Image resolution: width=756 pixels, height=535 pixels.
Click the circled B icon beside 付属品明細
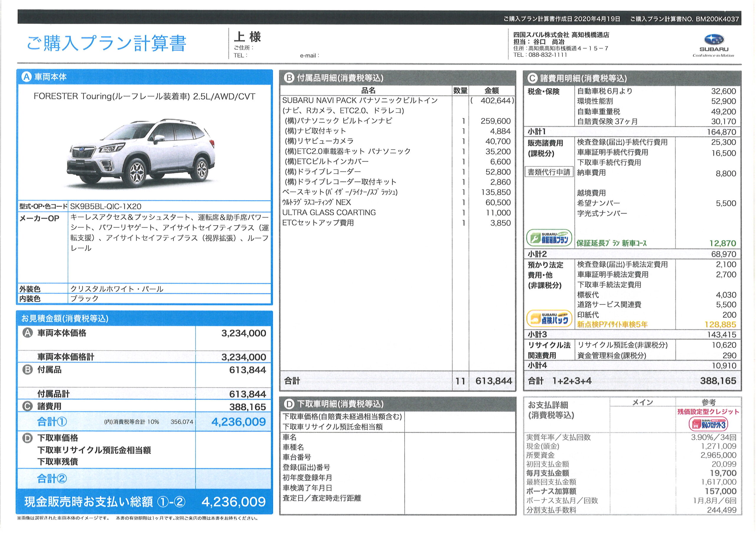tap(289, 78)
